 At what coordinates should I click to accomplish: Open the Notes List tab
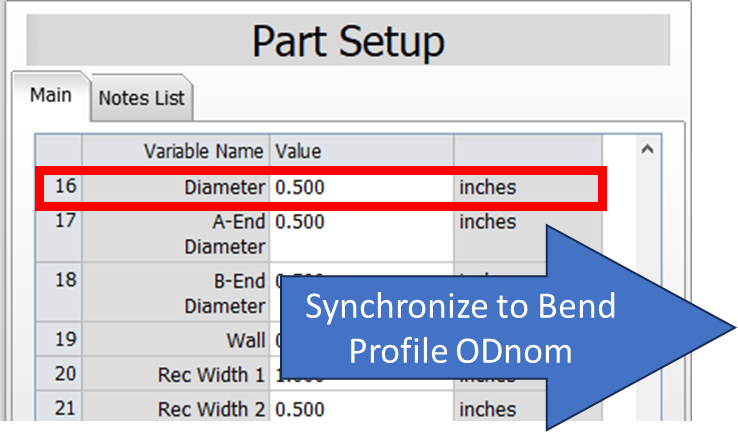pyautogui.click(x=142, y=98)
